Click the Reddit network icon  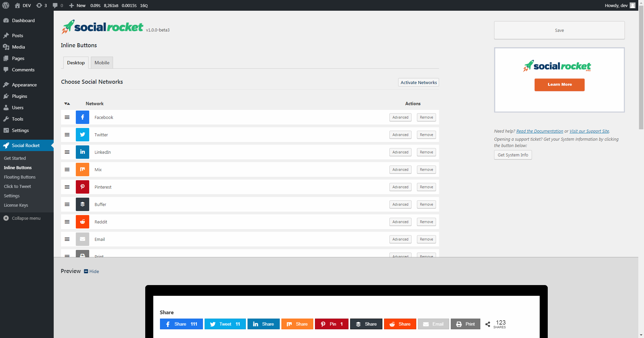coord(83,222)
